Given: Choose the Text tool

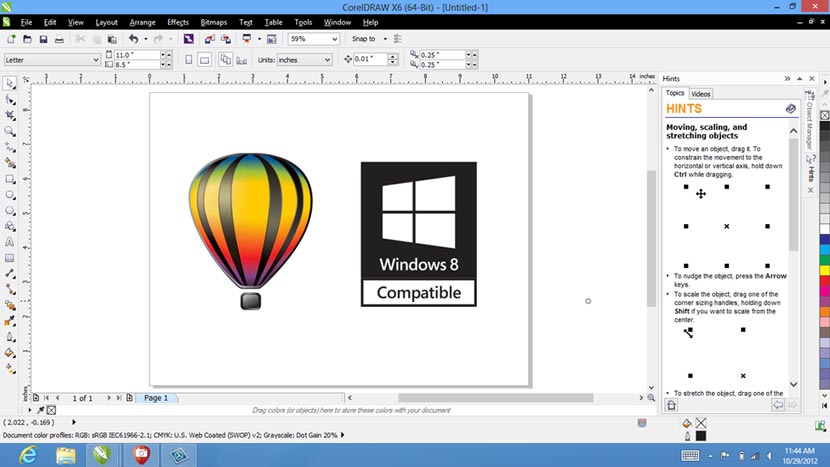Looking at the screenshot, I should coord(10,242).
